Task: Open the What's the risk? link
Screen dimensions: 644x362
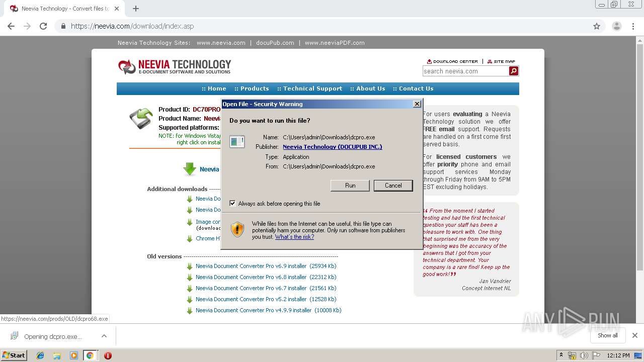Action: click(294, 237)
